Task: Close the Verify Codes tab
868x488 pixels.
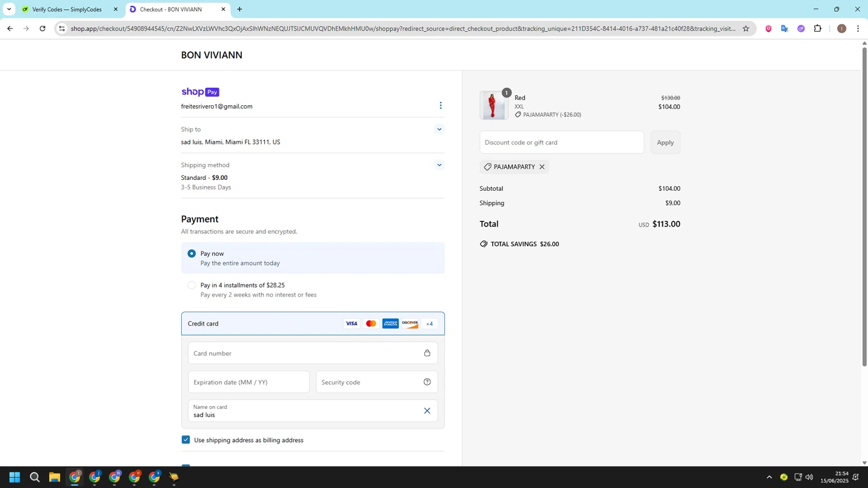Action: coord(116,9)
